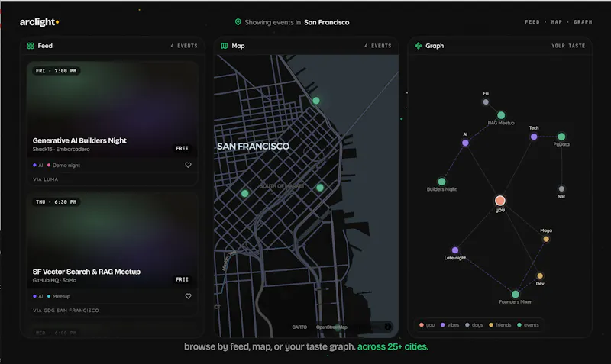Click the SF Vector Search & RAG Meetup title

(x=86, y=272)
